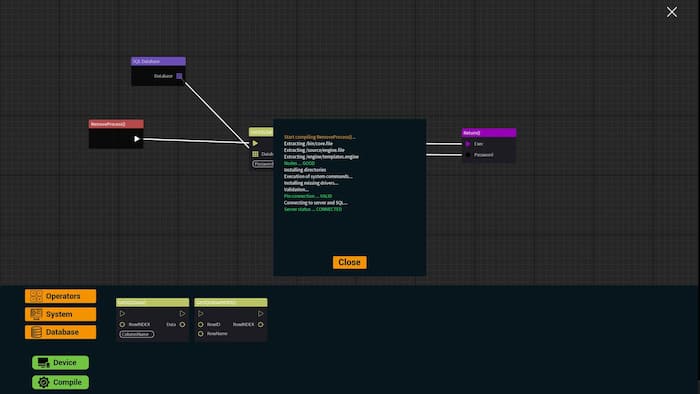This screenshot has height=394, width=700.
Task: Switch to the System node category
Action: tap(60, 314)
